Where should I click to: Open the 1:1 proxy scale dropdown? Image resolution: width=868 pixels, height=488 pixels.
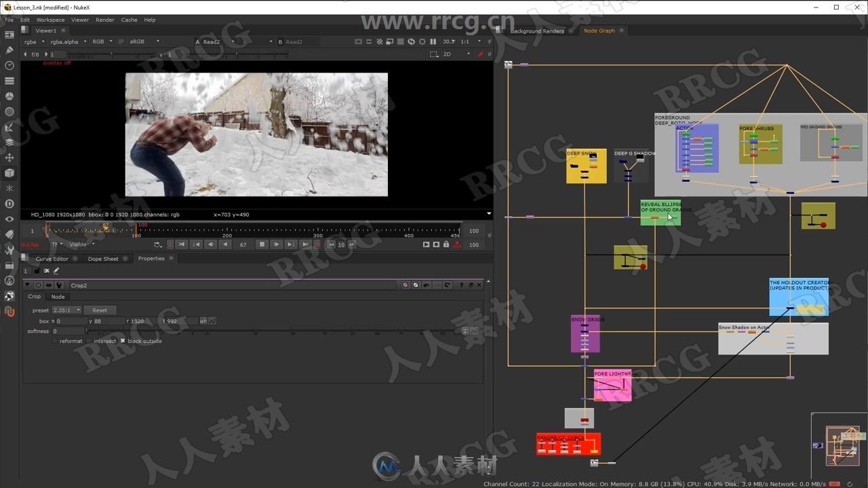pyautogui.click(x=471, y=41)
